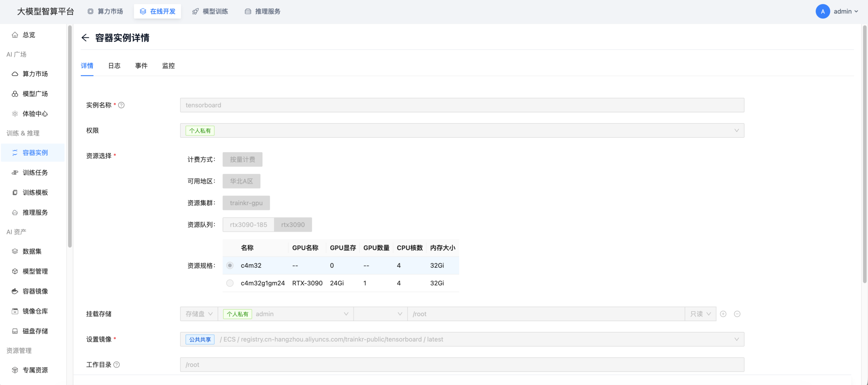Open the 存储盘 storage type dropdown
This screenshot has height=385, width=868.
(x=199, y=314)
